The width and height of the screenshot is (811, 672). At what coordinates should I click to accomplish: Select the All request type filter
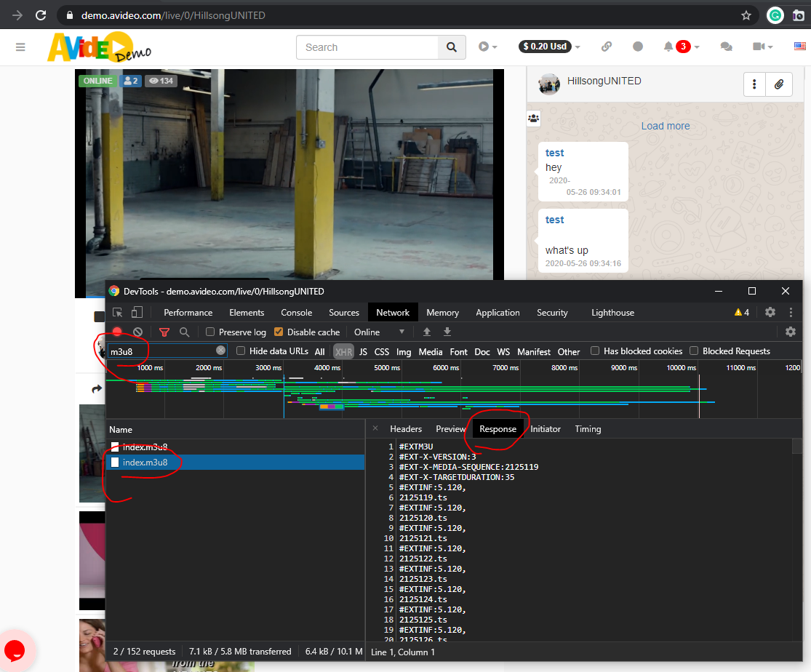tap(319, 352)
